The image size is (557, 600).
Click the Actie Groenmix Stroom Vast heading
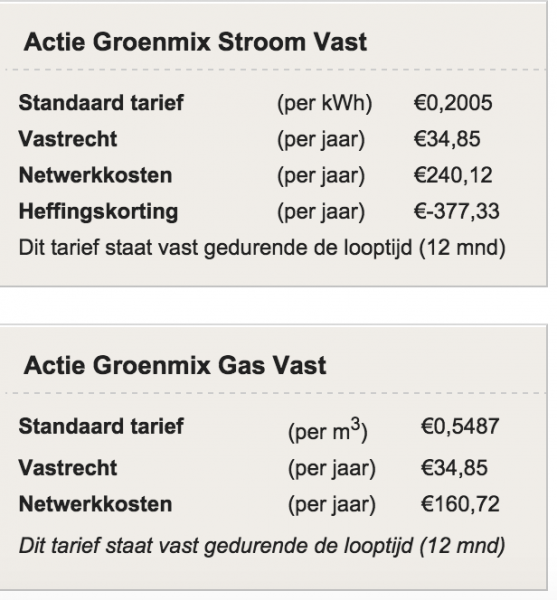click(195, 42)
